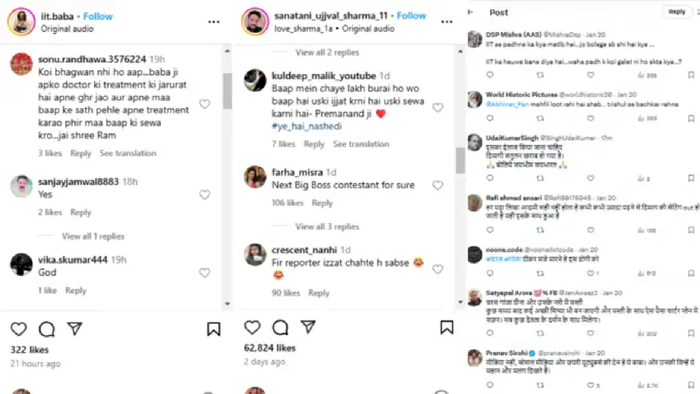Share the iit.baba post via paper plane
Image resolution: width=700 pixels, height=394 pixels.
(75, 329)
